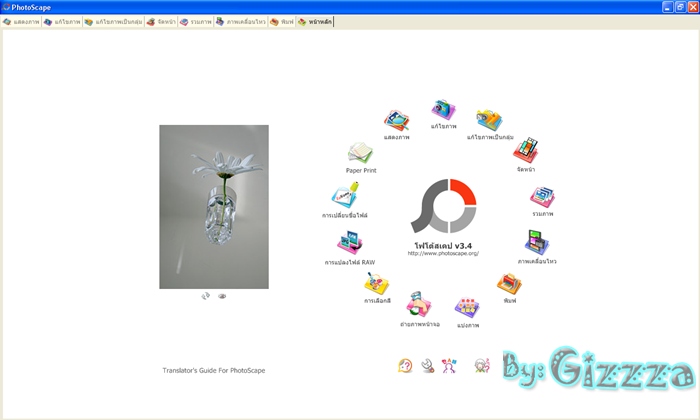Open the http://www.photoscape.org/ link
Screen dimensions: 700x420
point(443,254)
